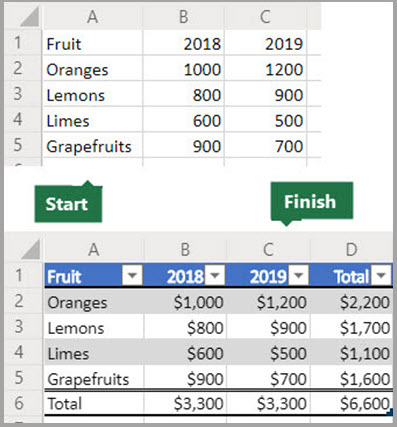Click the green Finish callout
397x427 pixels.
click(x=312, y=202)
